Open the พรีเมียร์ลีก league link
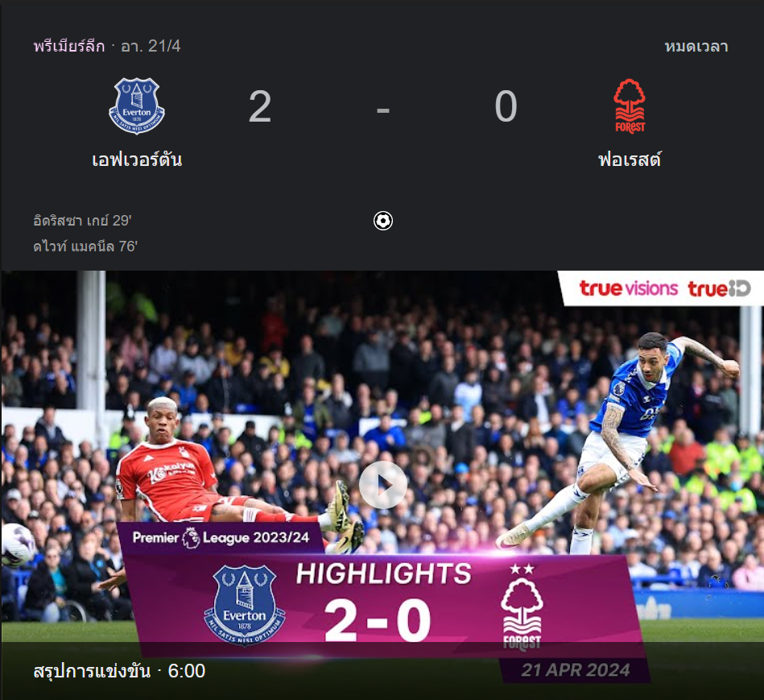This screenshot has height=700, width=764. [69, 46]
